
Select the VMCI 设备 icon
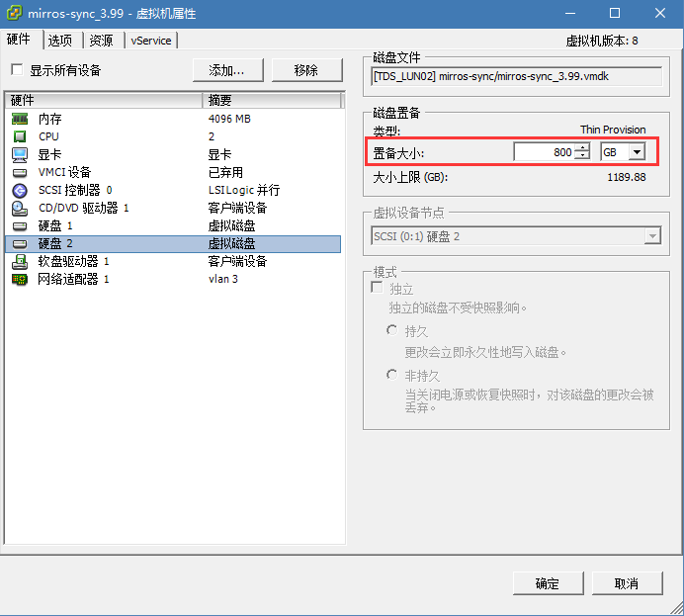(x=20, y=172)
